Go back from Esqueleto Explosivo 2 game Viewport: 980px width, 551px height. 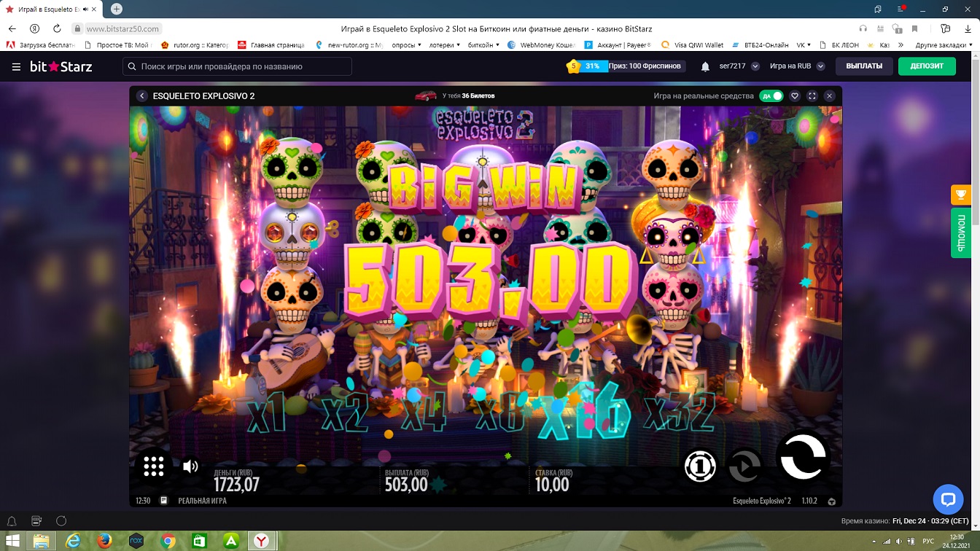coord(142,96)
